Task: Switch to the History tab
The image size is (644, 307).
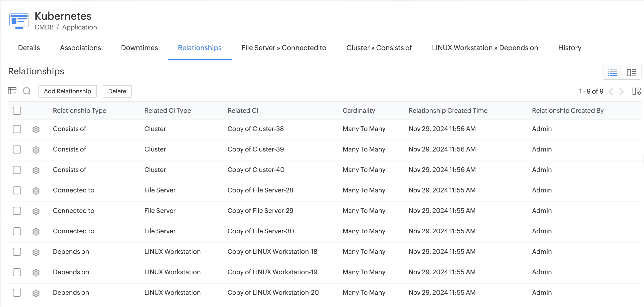Action: click(570, 48)
